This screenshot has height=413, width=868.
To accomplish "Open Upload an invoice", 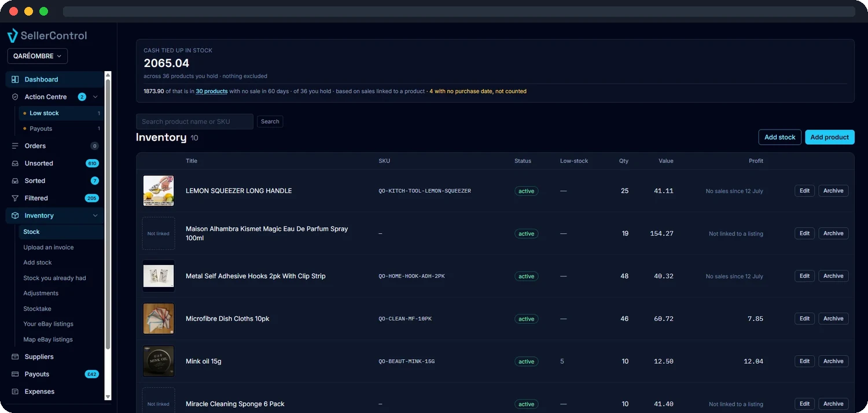I will pos(49,247).
